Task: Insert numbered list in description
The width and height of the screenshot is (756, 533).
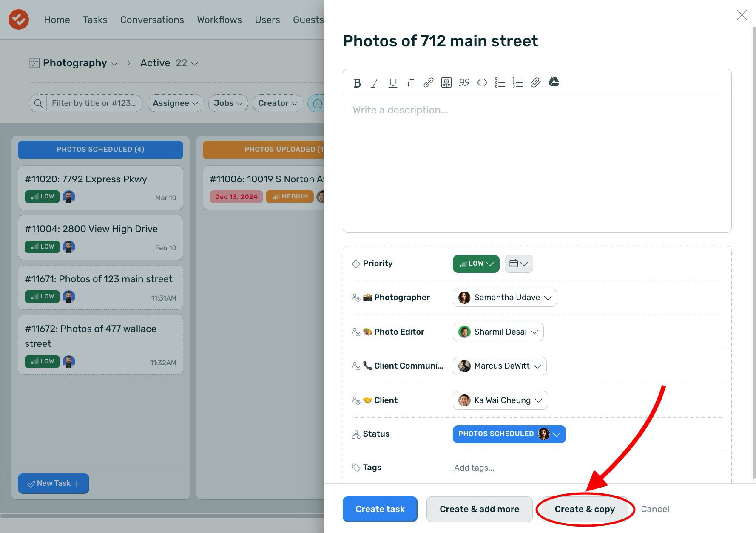Action: (517, 83)
